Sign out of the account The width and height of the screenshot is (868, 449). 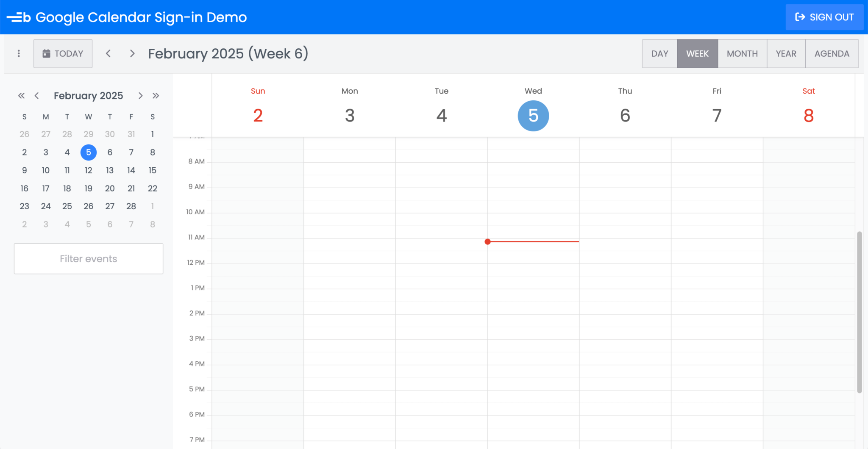tap(824, 17)
